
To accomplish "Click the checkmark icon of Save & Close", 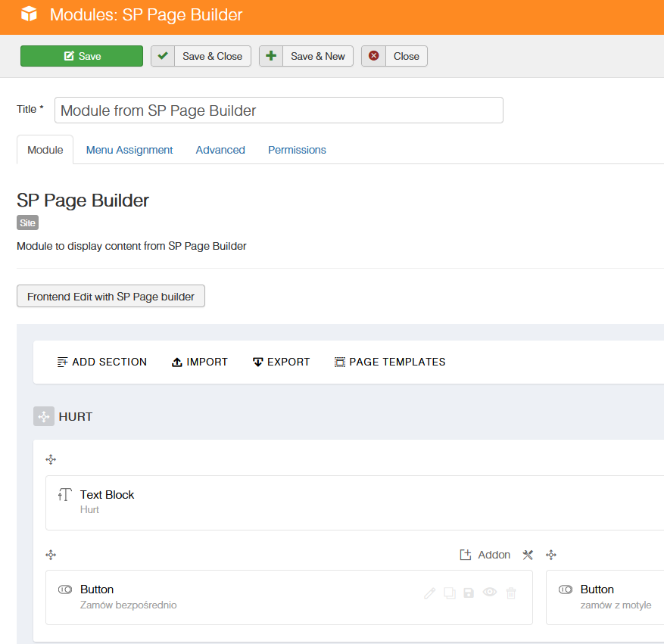I will tap(163, 56).
